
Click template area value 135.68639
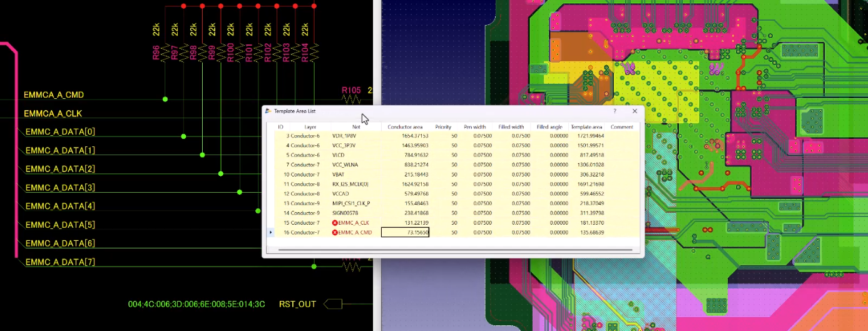[x=591, y=233]
